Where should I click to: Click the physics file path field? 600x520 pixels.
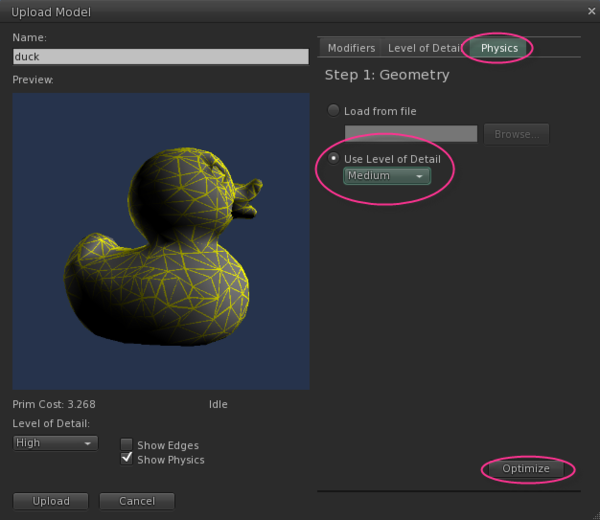[410, 133]
